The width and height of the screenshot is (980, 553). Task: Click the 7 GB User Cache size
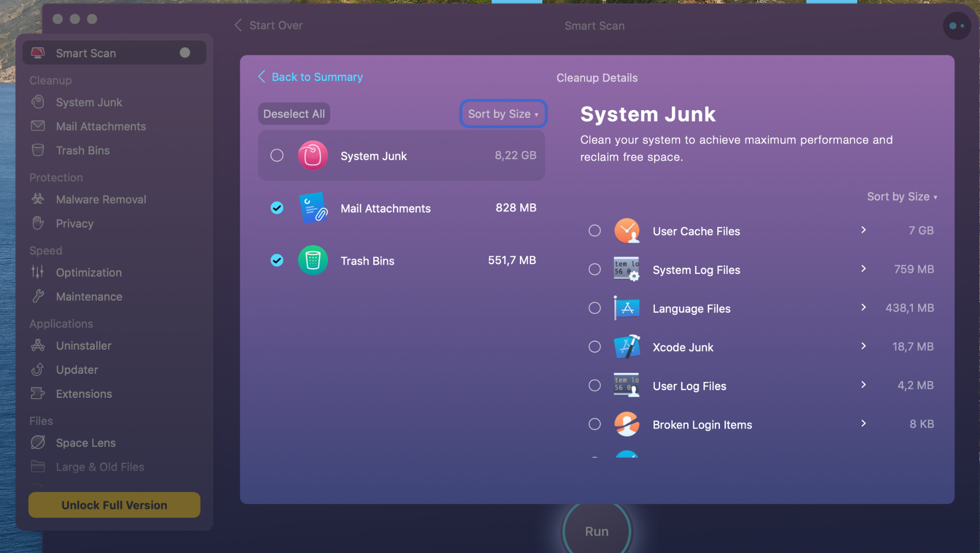pyautogui.click(x=921, y=230)
